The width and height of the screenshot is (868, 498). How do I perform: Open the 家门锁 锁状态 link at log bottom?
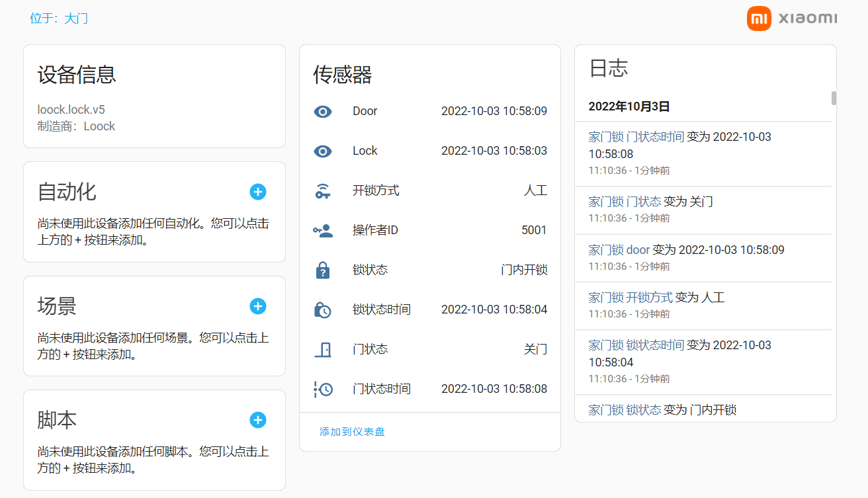(x=625, y=410)
